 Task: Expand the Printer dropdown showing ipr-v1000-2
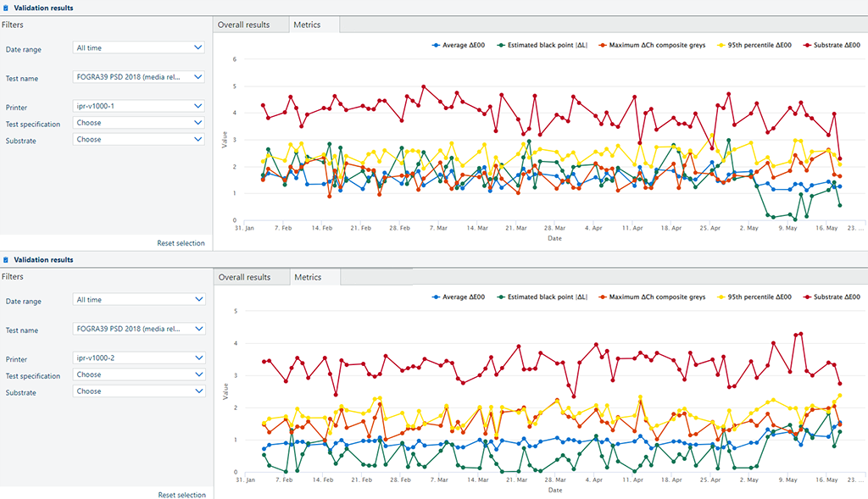(139, 358)
